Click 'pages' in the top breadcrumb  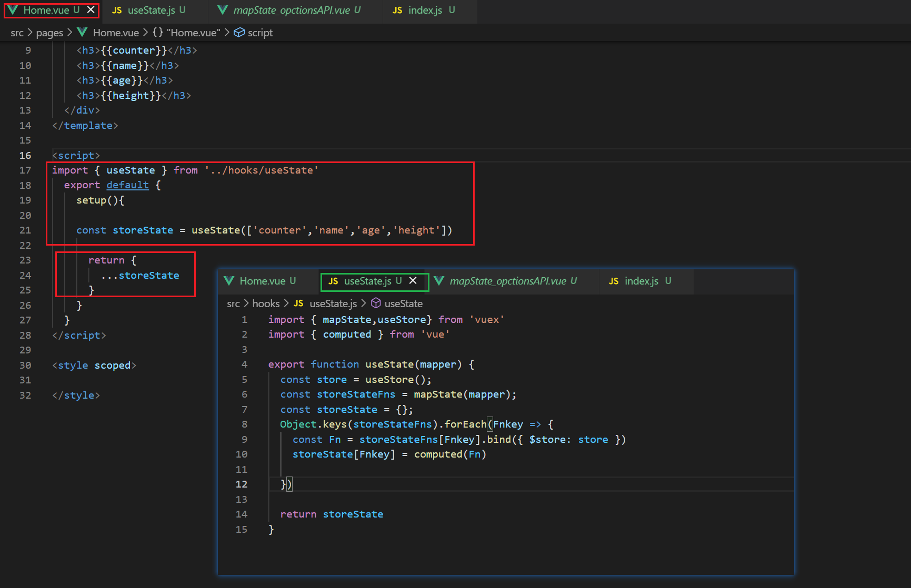[x=49, y=33]
